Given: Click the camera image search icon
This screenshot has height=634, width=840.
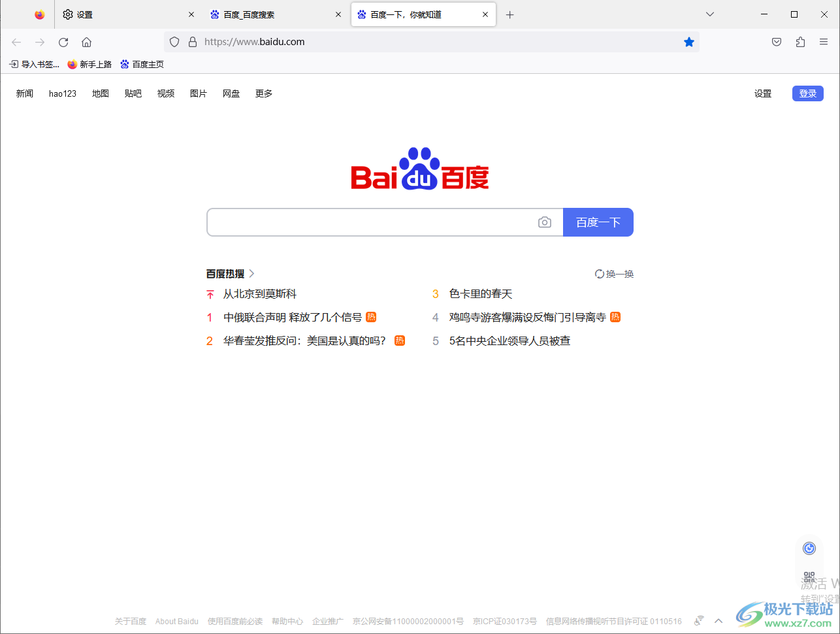Looking at the screenshot, I should click(545, 222).
